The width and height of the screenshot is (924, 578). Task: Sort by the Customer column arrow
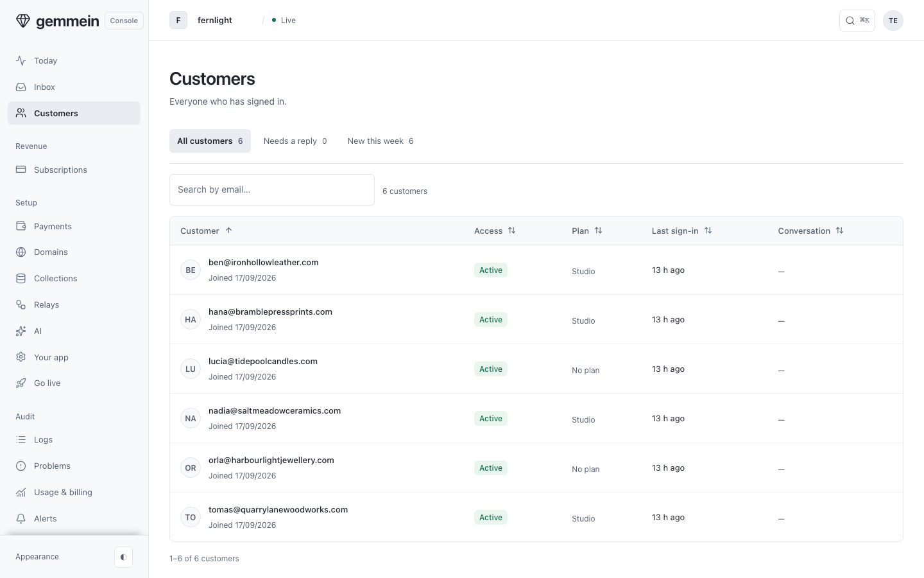pyautogui.click(x=228, y=231)
